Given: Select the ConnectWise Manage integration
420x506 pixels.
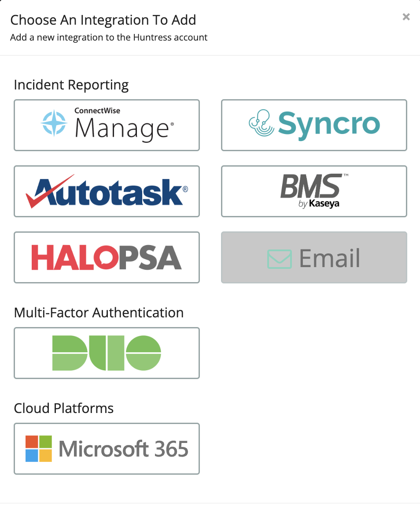Looking at the screenshot, I should pyautogui.click(x=107, y=125).
